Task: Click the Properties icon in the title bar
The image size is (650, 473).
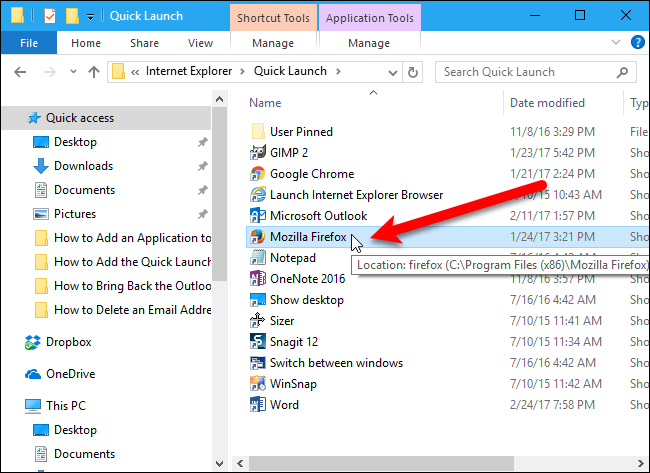Action: [50, 16]
